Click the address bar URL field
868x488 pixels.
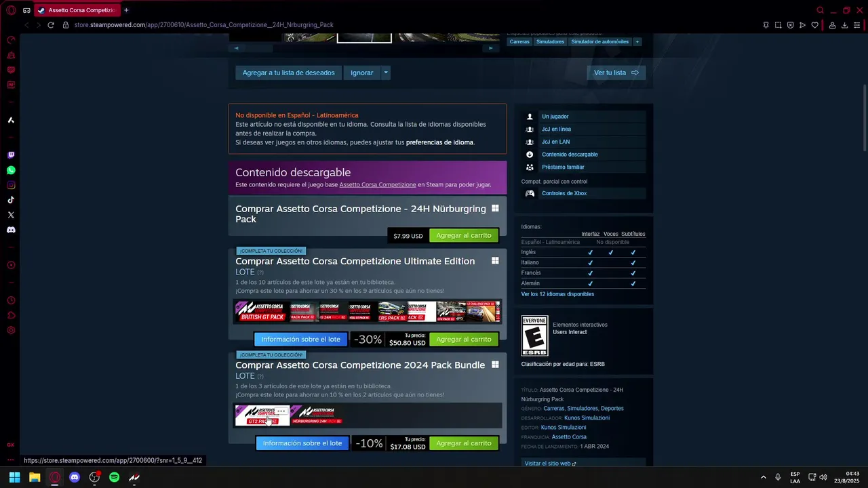click(x=407, y=25)
